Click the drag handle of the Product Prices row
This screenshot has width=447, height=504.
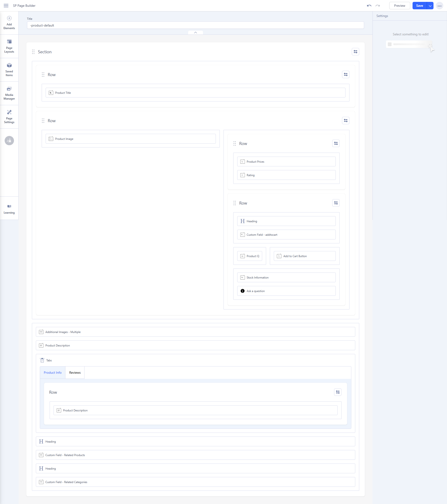(235, 144)
